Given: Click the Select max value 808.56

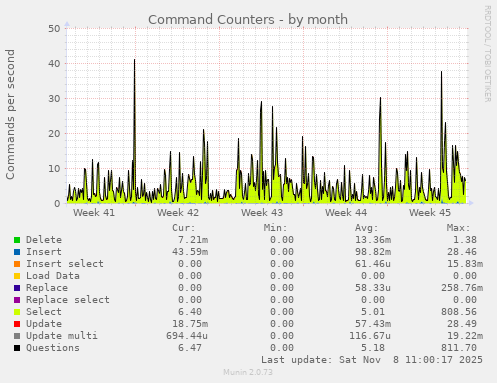Looking at the screenshot, I should 459,312.
